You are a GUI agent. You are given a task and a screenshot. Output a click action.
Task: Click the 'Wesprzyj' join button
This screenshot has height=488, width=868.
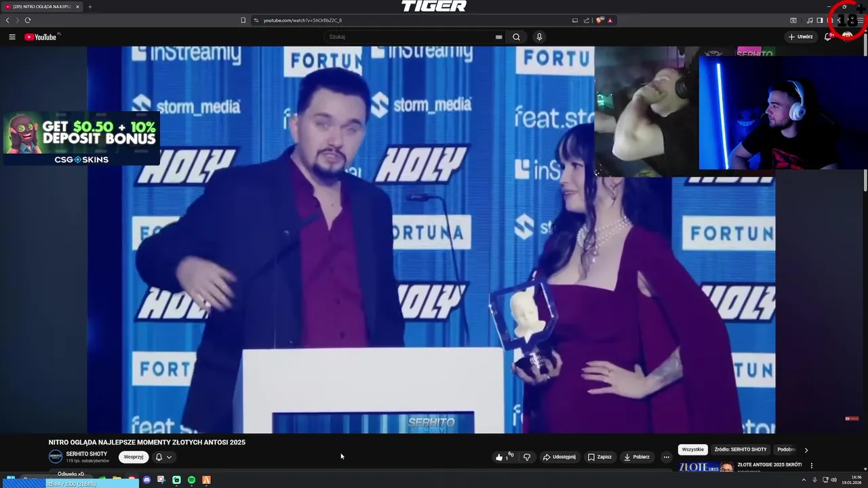[134, 457]
